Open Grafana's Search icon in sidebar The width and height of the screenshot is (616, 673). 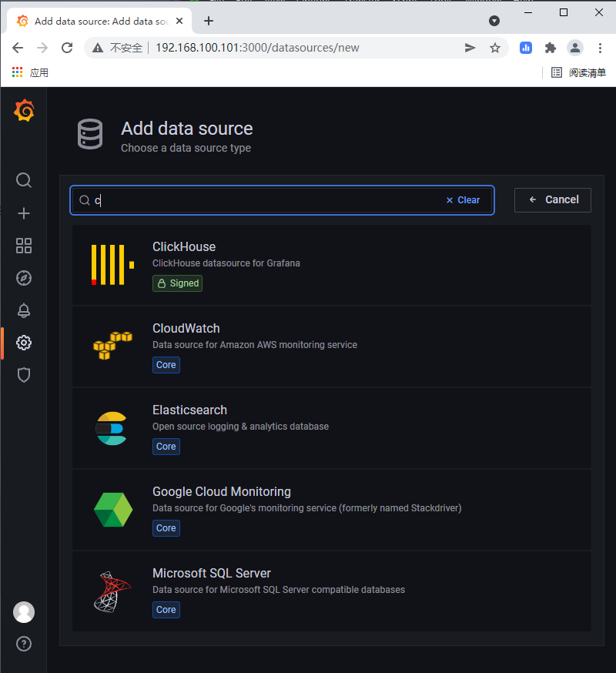pos(24,180)
